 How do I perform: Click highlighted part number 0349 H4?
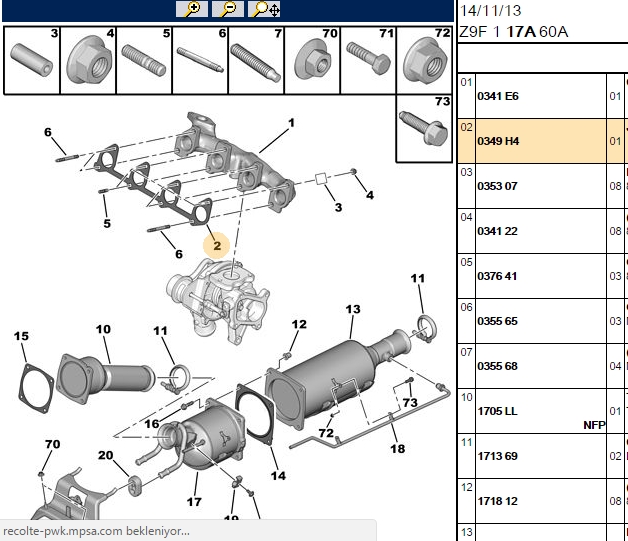tap(498, 141)
